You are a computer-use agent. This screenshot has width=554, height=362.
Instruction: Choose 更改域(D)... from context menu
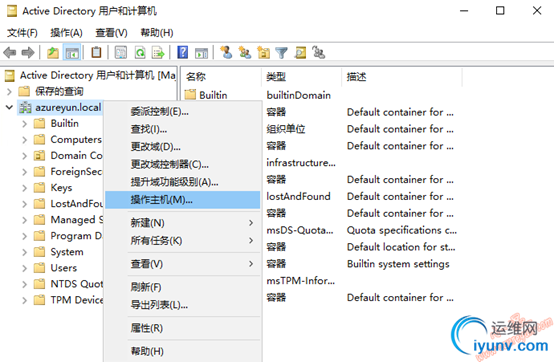183,147
